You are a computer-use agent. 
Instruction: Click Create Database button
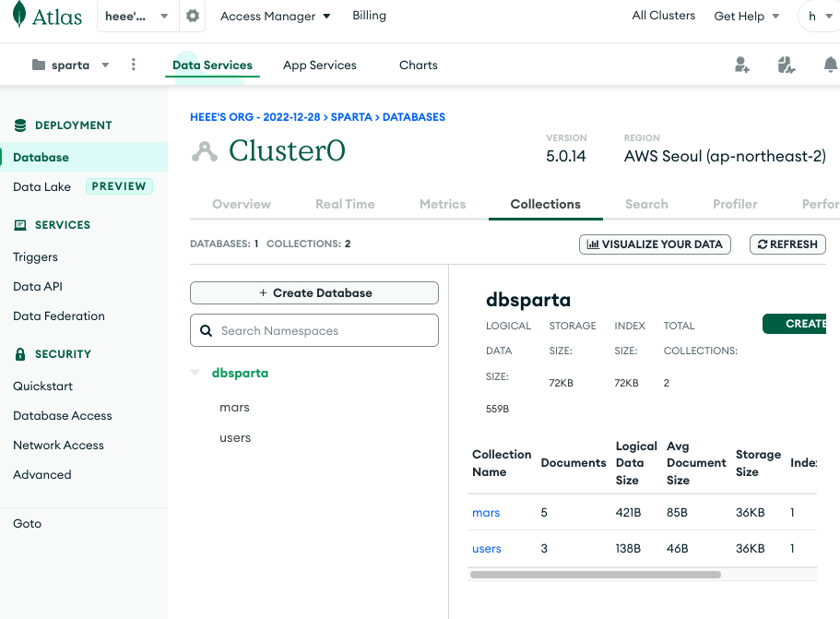(314, 293)
